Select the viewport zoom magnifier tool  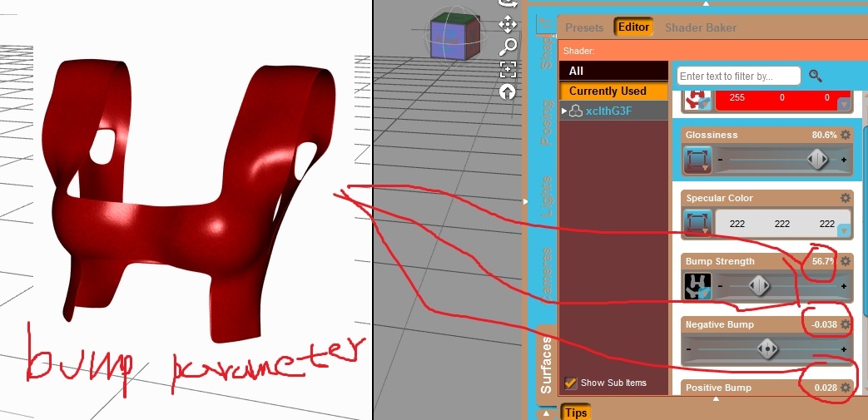click(x=508, y=47)
